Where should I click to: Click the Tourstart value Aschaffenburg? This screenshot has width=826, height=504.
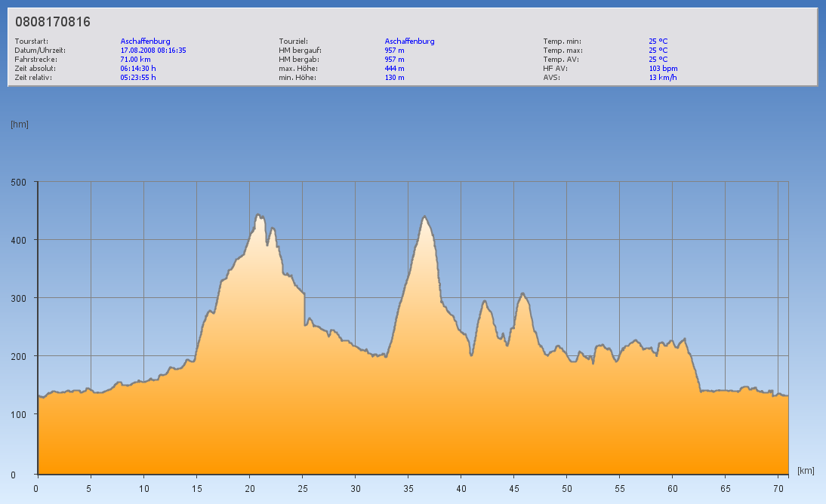point(145,41)
